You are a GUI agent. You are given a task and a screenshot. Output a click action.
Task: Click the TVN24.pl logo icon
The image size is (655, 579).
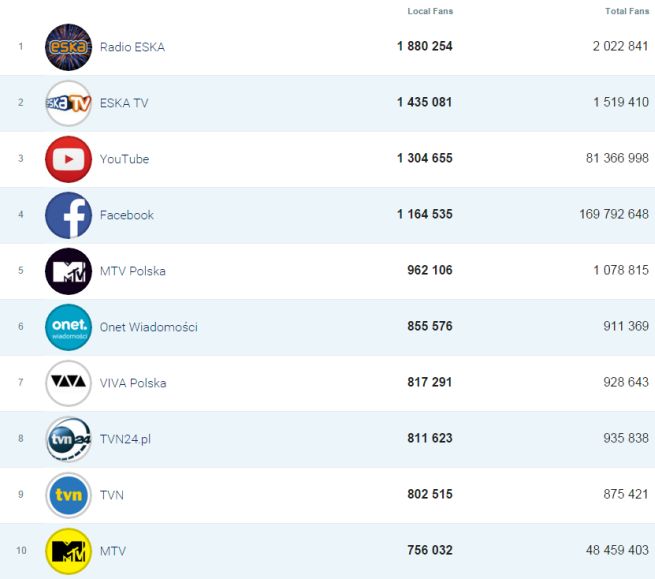68,439
